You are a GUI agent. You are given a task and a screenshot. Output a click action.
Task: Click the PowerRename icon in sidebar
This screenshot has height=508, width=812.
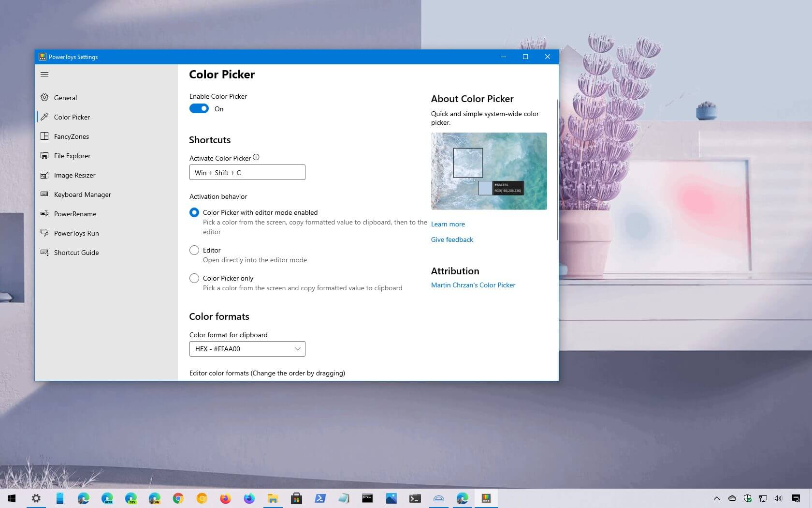click(44, 213)
